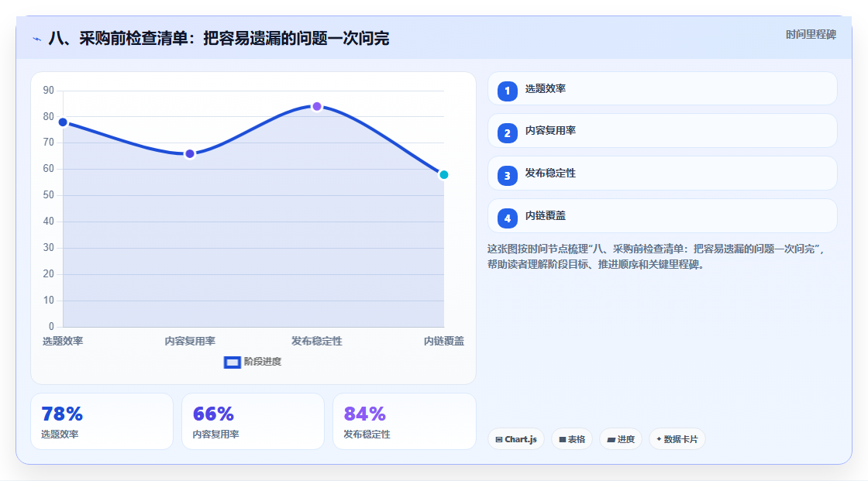Click the 数据卡片 tag
The height and width of the screenshot is (481, 868).
pyautogui.click(x=677, y=439)
